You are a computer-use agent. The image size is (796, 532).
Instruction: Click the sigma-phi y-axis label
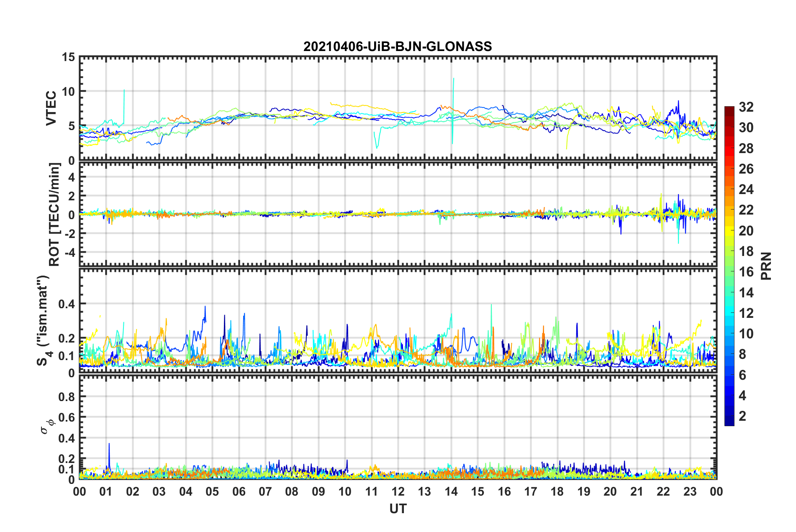(x=47, y=427)
